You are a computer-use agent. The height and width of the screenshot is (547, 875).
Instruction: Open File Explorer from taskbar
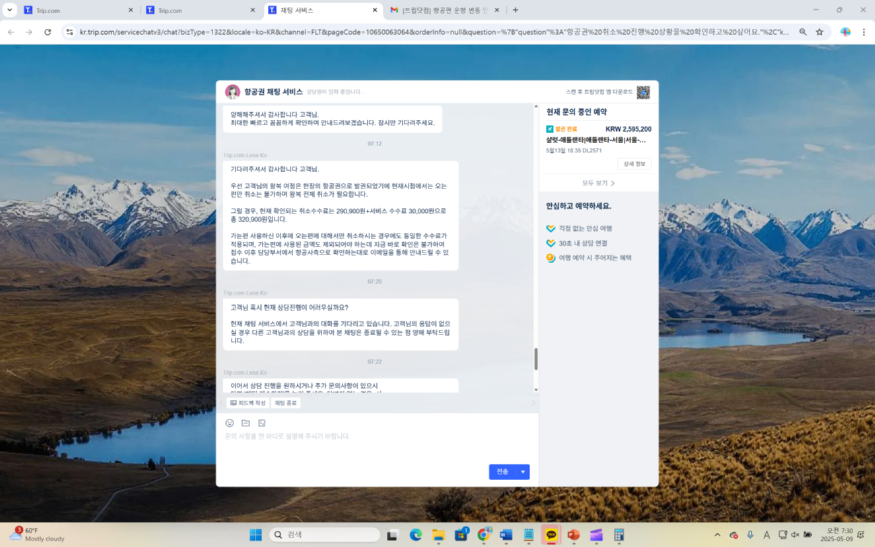(x=438, y=535)
